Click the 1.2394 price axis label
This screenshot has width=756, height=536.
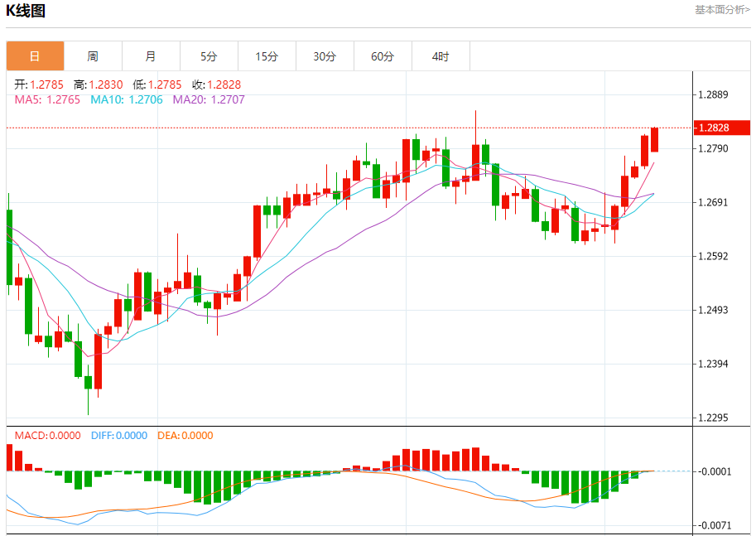click(713, 365)
